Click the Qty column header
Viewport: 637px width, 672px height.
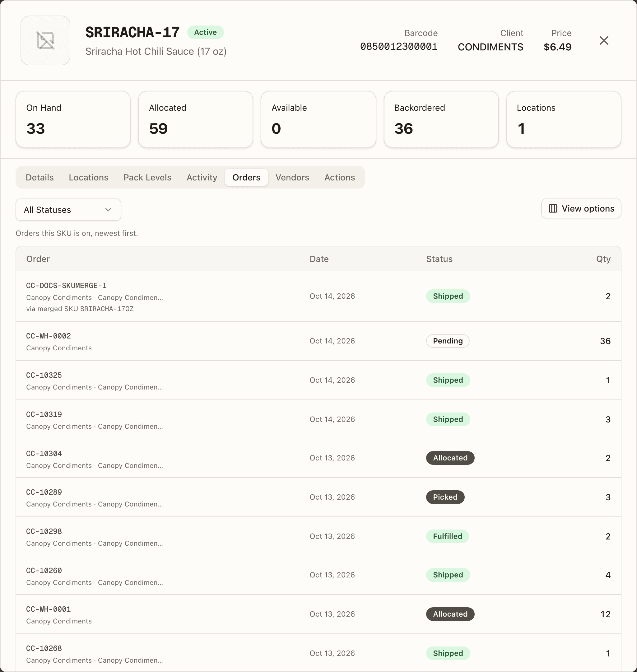tap(603, 259)
